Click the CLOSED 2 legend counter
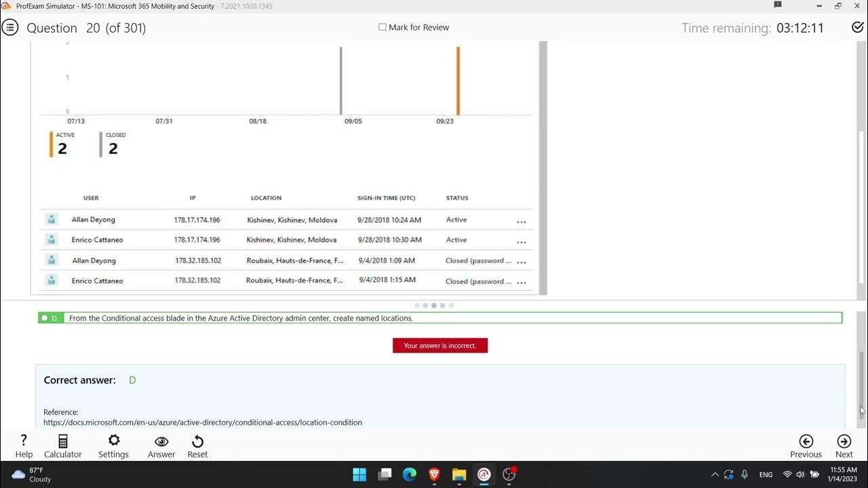Image resolution: width=868 pixels, height=488 pixels. 113,144
